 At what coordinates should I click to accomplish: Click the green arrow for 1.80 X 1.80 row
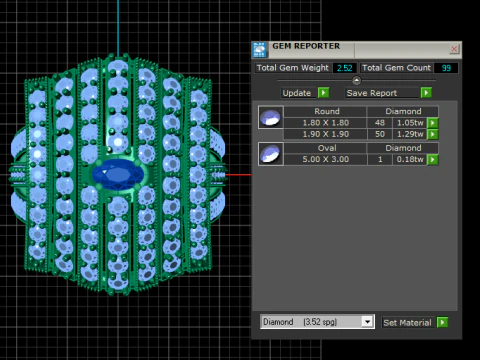(433, 123)
